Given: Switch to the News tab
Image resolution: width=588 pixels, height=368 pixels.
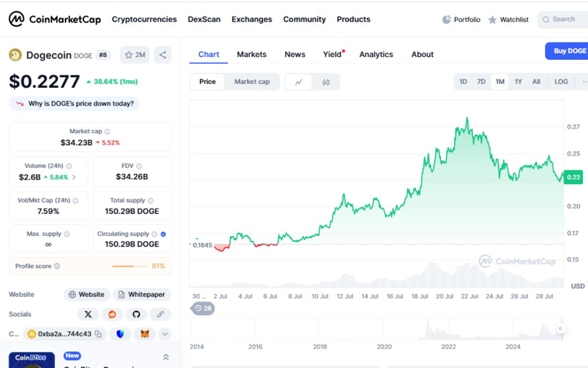Looking at the screenshot, I should tap(295, 55).
